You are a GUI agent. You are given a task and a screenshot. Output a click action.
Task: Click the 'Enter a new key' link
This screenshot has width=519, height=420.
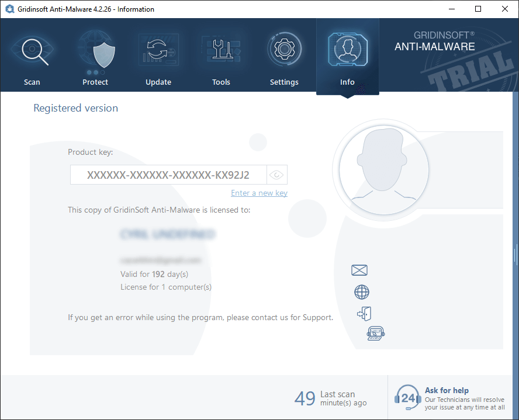point(259,193)
